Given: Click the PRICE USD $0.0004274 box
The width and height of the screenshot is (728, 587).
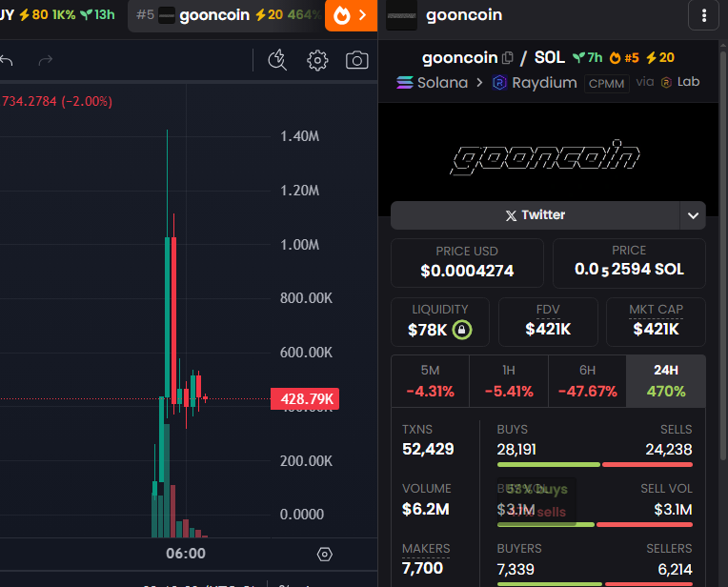Looking at the screenshot, I should [x=467, y=263].
